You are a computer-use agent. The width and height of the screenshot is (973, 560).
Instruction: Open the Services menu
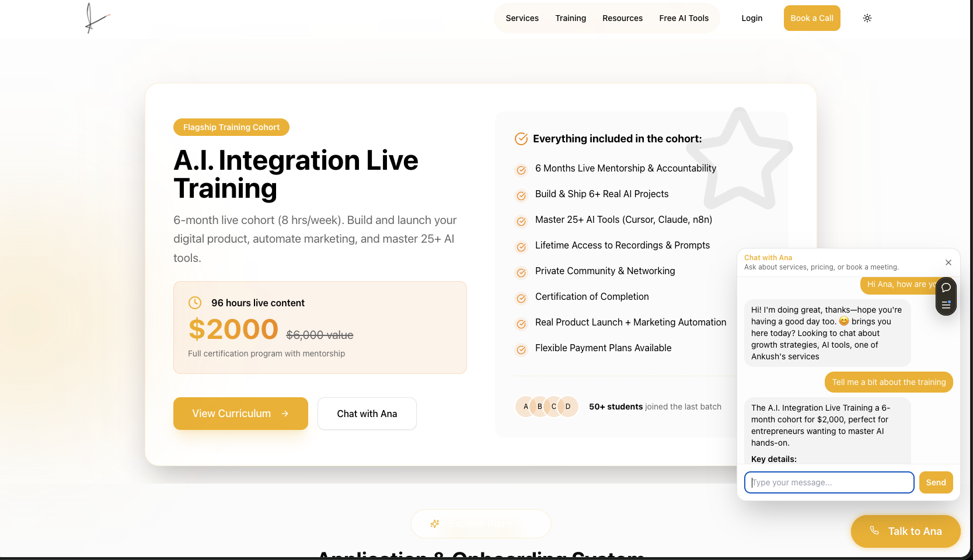(522, 18)
